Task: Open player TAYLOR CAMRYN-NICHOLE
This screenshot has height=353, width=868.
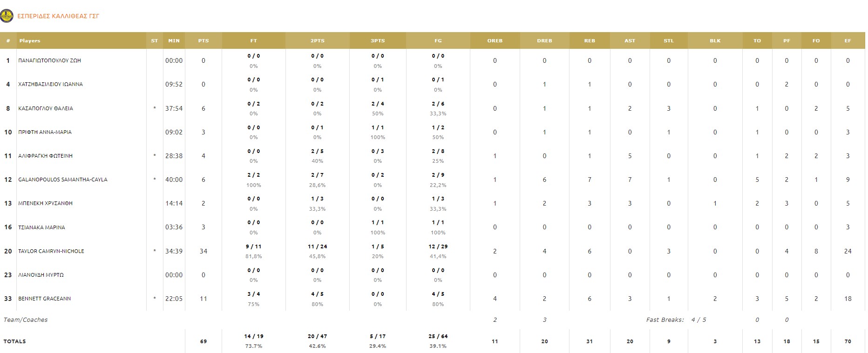Action: [51, 251]
